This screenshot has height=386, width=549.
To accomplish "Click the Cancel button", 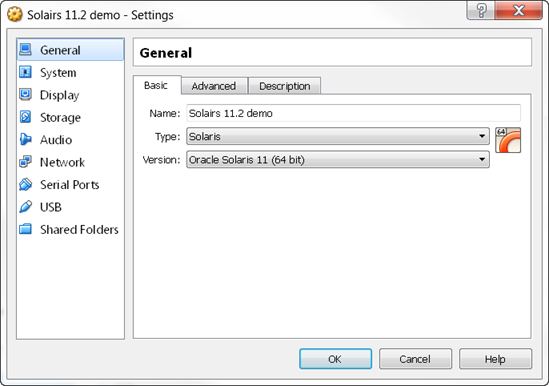I will point(415,359).
